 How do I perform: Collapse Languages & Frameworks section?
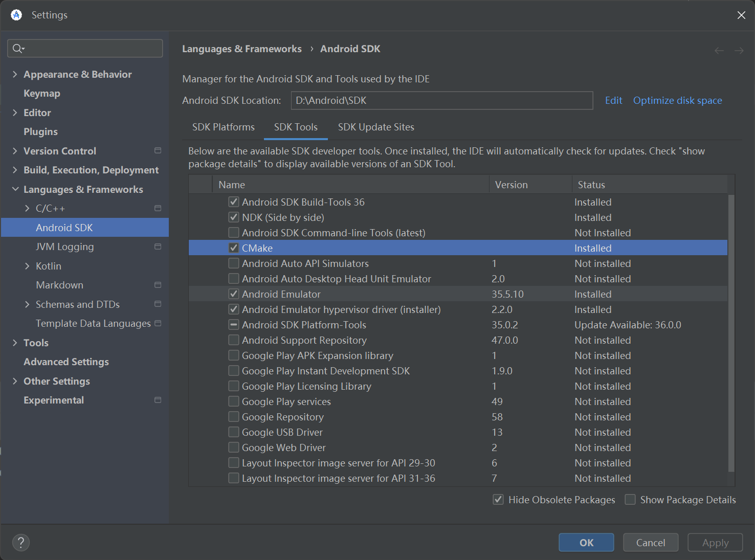click(x=15, y=189)
